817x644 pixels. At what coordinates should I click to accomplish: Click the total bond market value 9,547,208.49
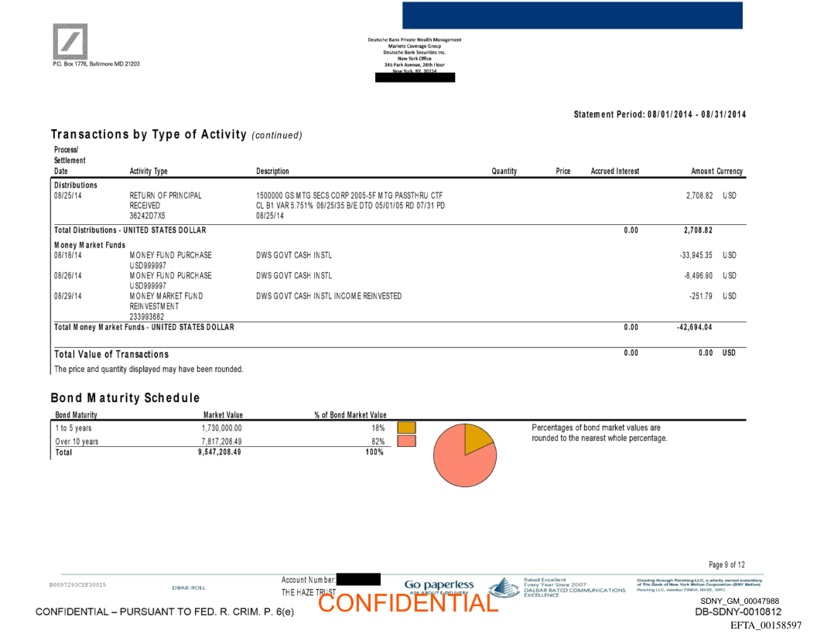coord(220,452)
